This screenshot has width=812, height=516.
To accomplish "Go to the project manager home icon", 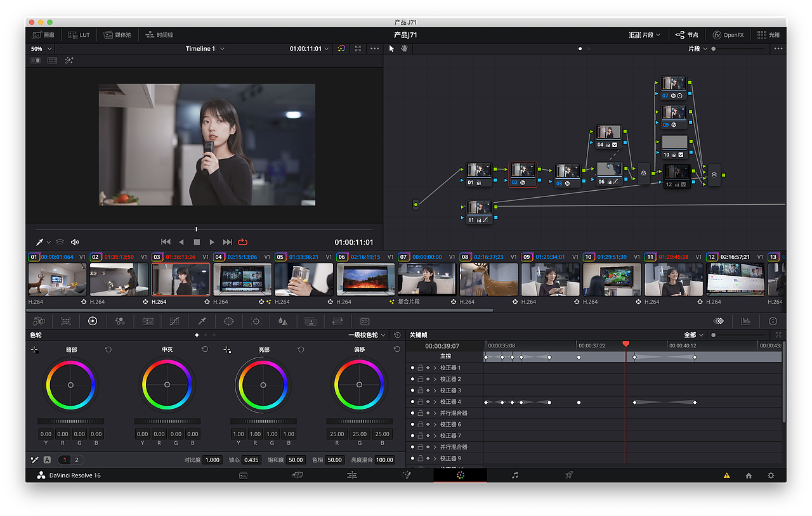I will coord(749,475).
